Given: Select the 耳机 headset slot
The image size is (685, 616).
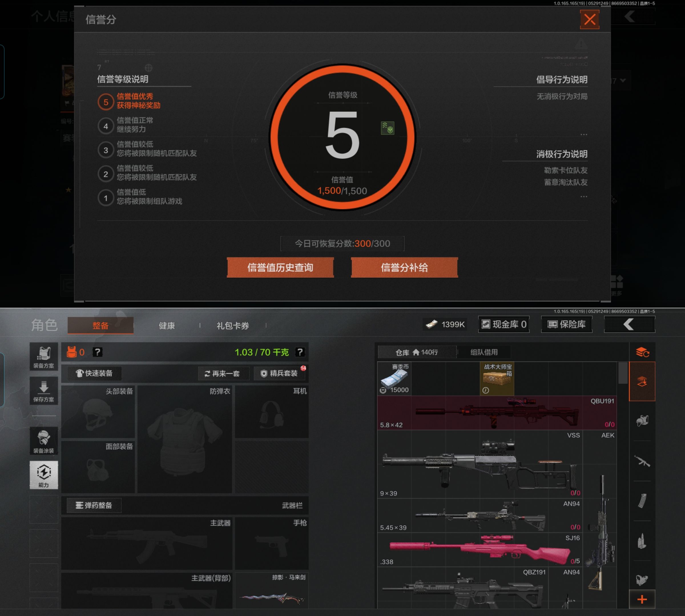Looking at the screenshot, I should point(272,412).
